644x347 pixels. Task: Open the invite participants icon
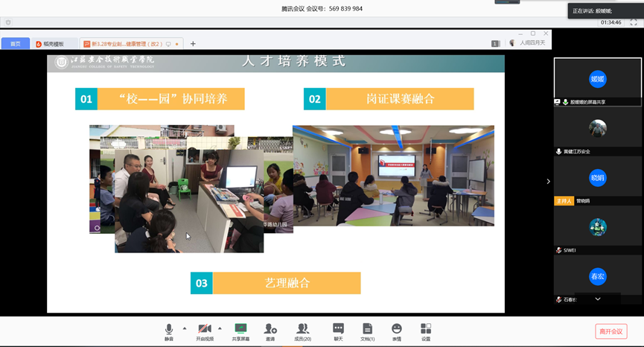point(270,329)
